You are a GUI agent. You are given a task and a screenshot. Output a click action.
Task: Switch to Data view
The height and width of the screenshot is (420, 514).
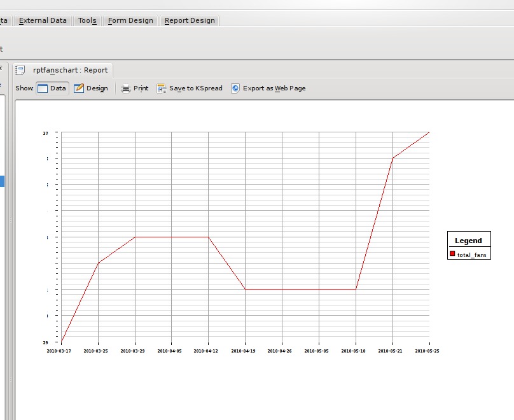52,88
